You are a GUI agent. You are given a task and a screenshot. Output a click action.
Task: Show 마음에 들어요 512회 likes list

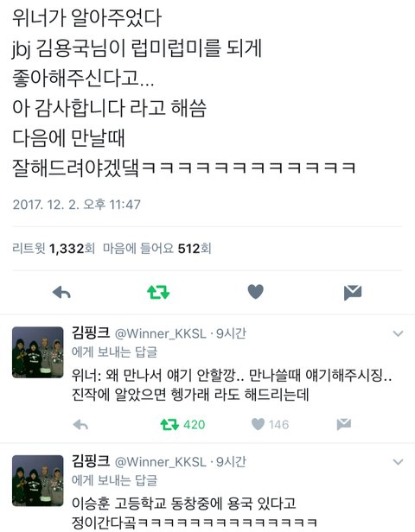(x=157, y=249)
